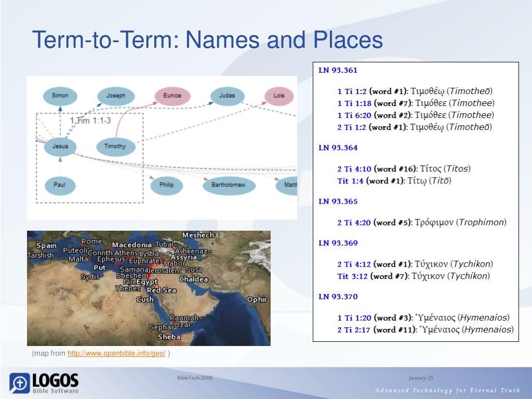Open the LN 93.361 heading
This screenshot has height=399, width=532.
click(338, 70)
